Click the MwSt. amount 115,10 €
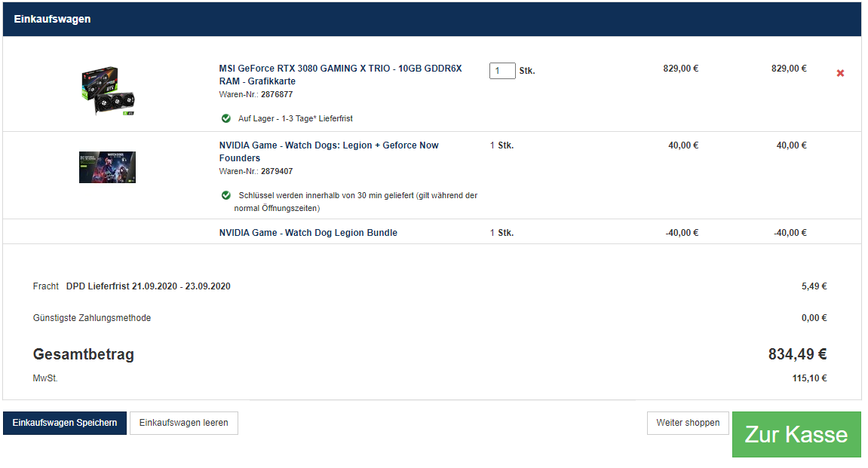 click(809, 378)
